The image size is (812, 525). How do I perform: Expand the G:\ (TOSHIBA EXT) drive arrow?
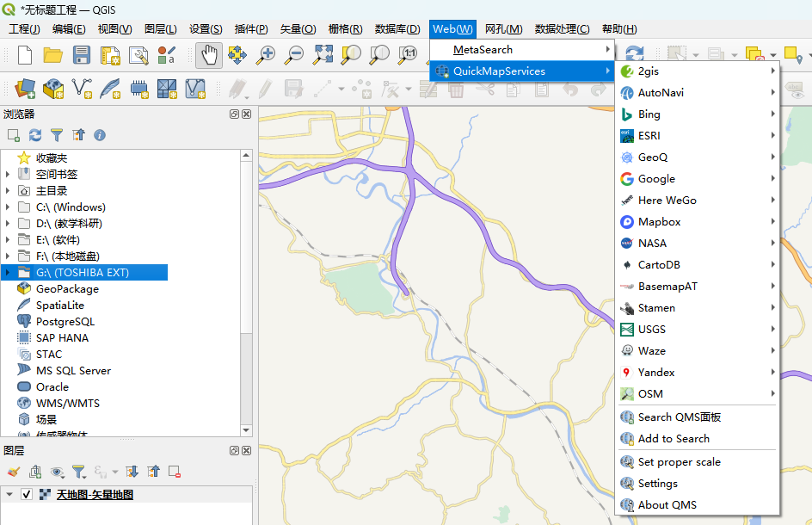coord(7,272)
